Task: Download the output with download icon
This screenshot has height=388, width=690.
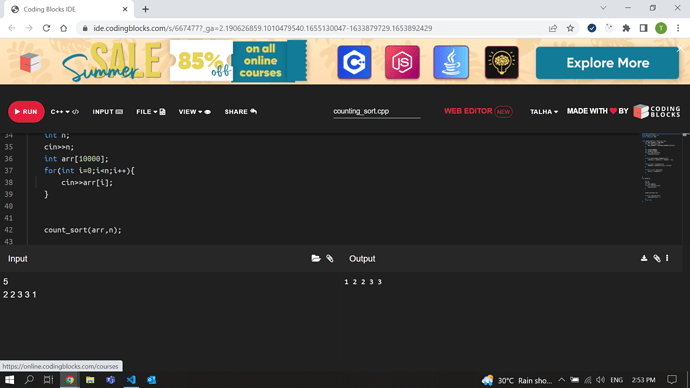Action: point(644,258)
